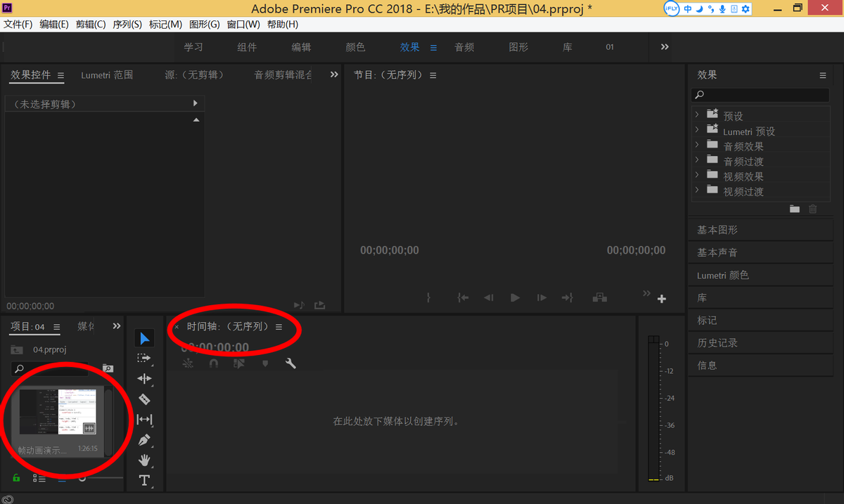844x504 pixels.
Task: Click the Mark Out bracket button
Action: pos(428,298)
